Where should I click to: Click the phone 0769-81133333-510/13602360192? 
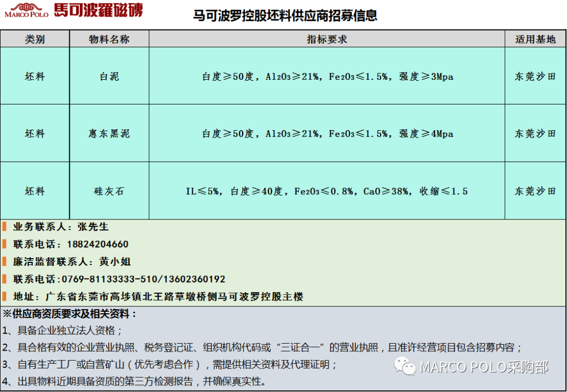[x=143, y=279]
